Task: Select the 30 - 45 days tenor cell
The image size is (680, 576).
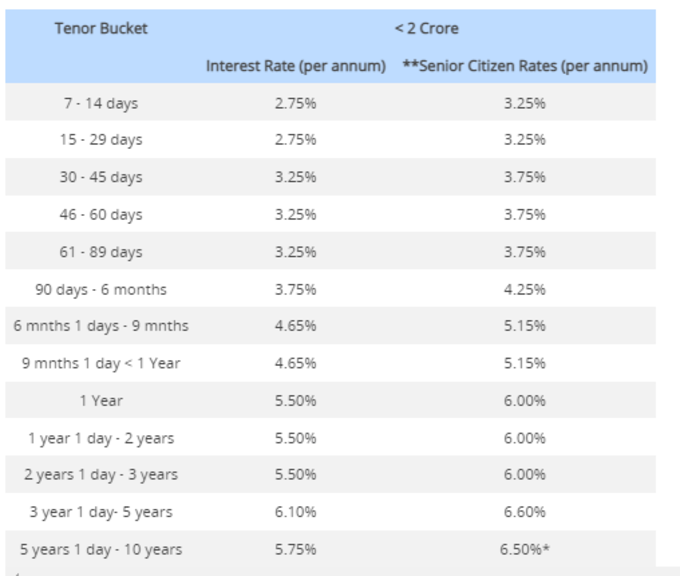Action: point(101,177)
